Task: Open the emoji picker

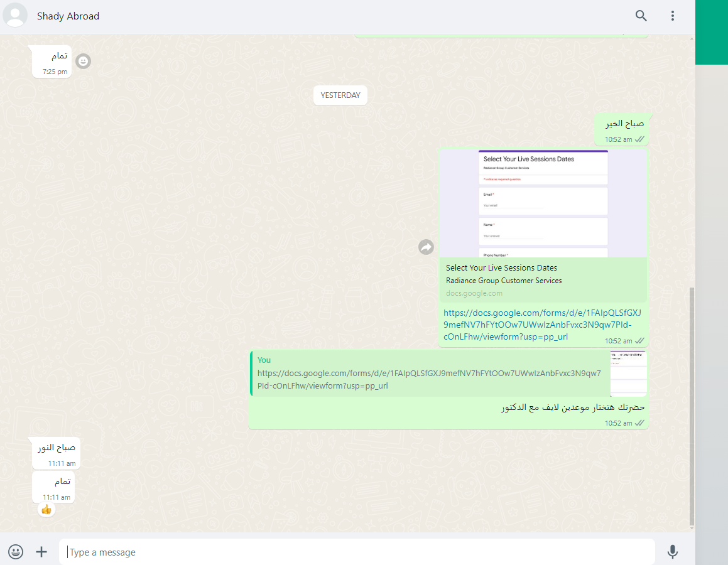Action: click(x=15, y=552)
